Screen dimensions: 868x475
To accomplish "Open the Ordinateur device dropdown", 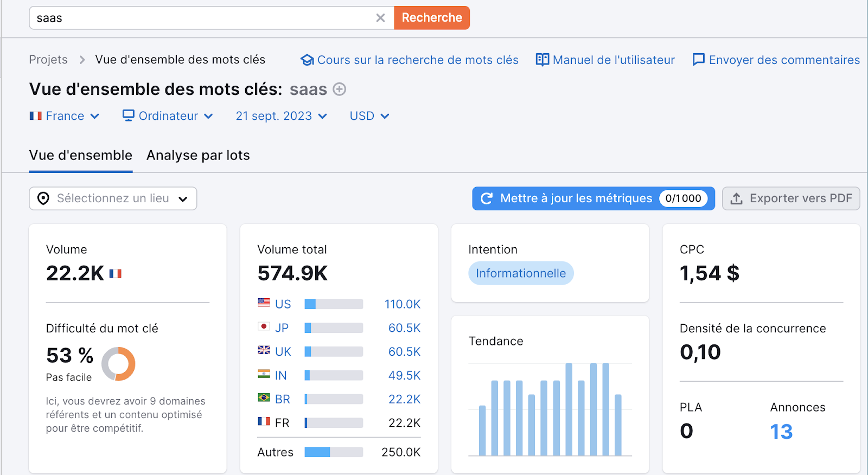I will (168, 116).
